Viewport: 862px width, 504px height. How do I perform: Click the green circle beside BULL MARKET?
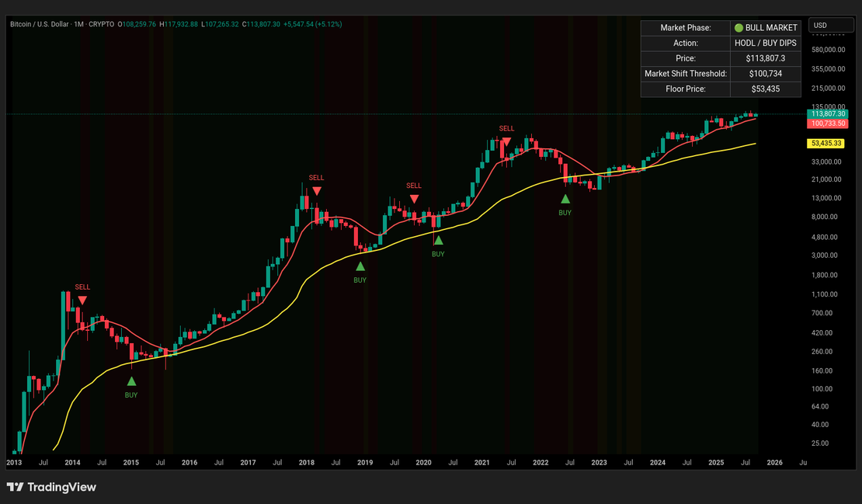click(739, 28)
